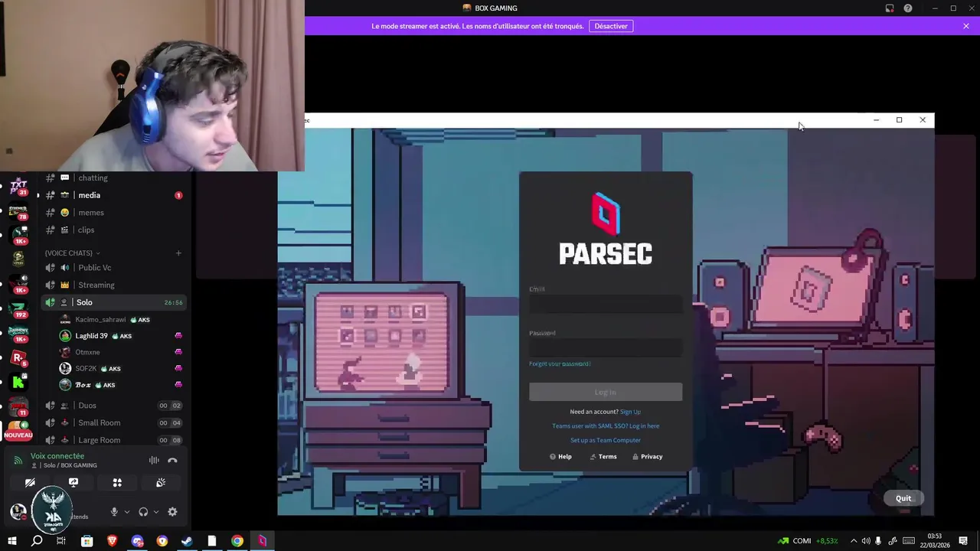Screen dimensions: 980x551
Task: Mute the Discord microphone
Action: click(114, 512)
